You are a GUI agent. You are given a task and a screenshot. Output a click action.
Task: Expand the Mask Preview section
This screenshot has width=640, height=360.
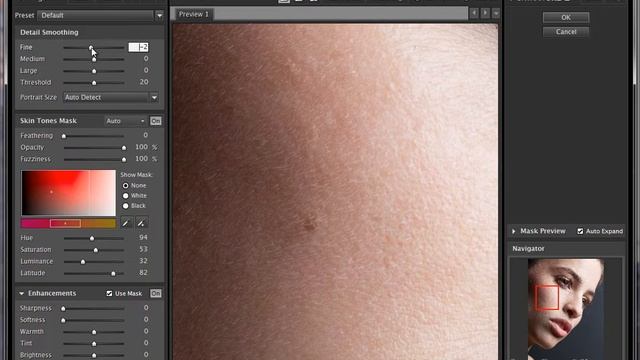[513, 231]
